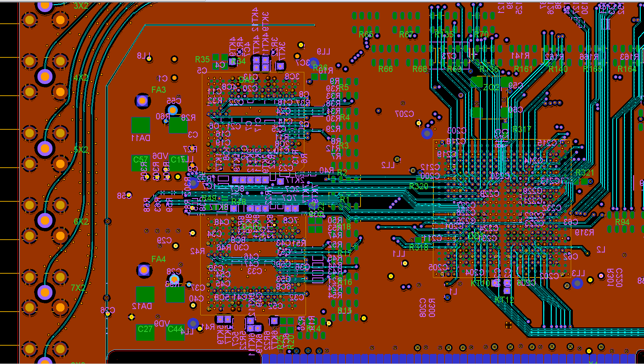
Task: Click the DA11 designator label
Action: click(x=141, y=138)
